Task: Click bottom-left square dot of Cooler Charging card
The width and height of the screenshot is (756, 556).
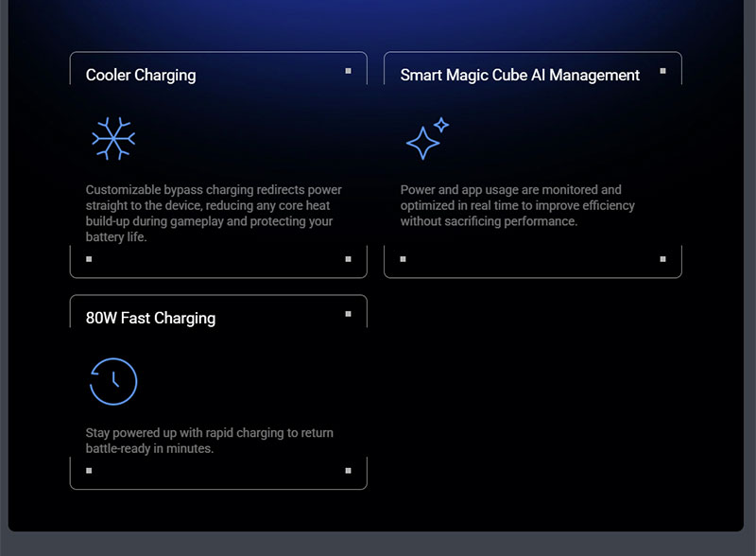Action: coord(89,258)
